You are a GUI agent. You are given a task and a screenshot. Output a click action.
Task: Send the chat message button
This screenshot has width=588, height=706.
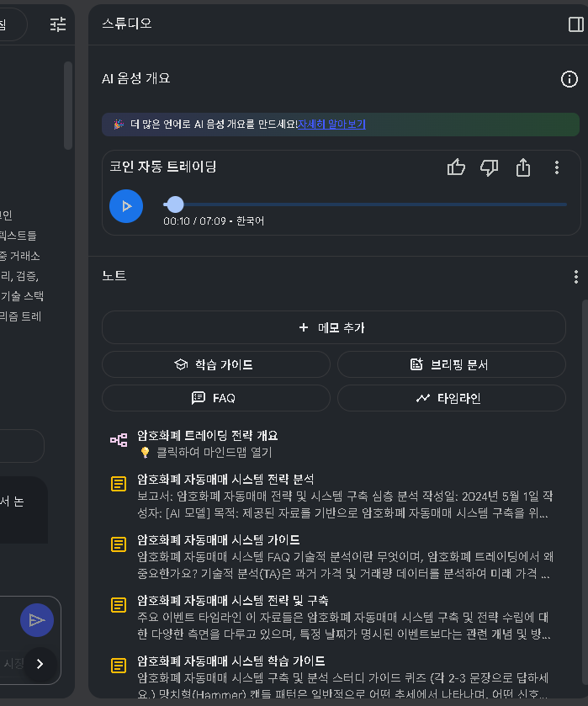(37, 620)
